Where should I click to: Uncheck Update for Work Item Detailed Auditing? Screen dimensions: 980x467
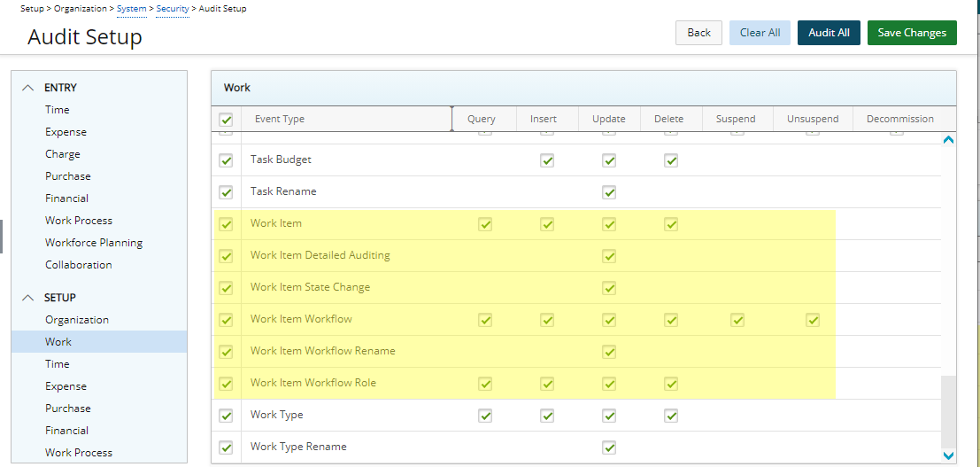point(609,256)
